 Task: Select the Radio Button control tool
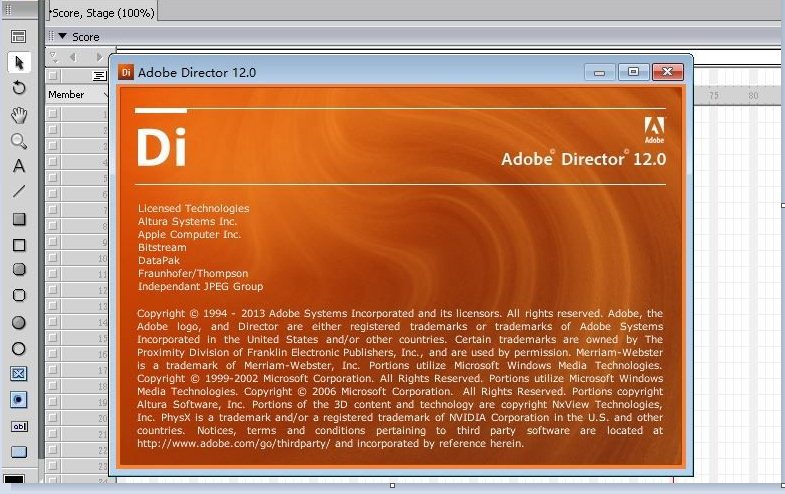pyautogui.click(x=19, y=399)
